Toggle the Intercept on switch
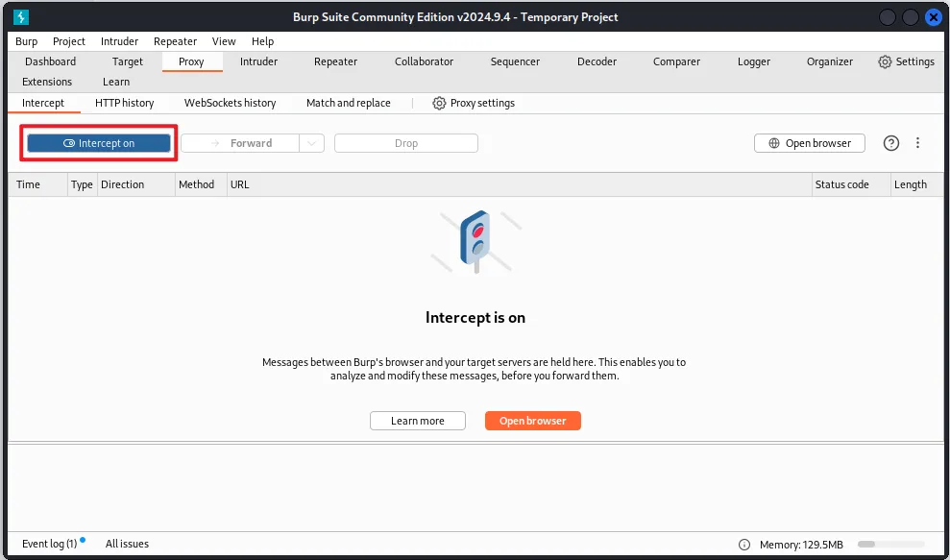Viewport: 950px width, 560px height. [x=99, y=143]
